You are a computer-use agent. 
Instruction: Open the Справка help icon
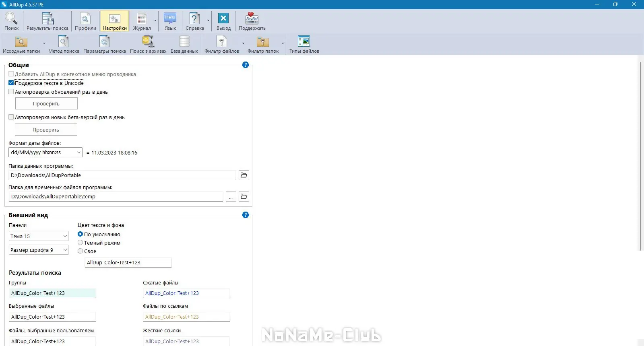[195, 21]
